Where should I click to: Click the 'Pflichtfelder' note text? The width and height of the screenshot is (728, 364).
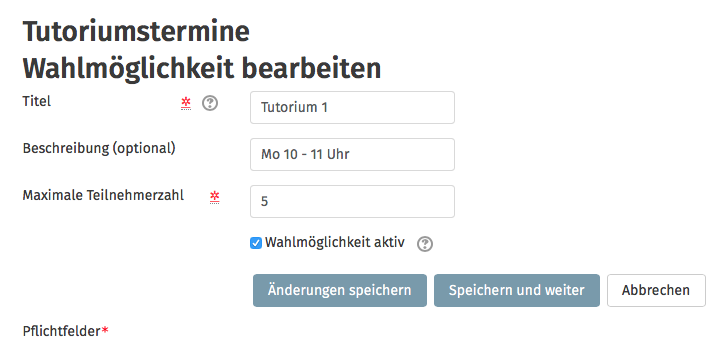(61, 332)
